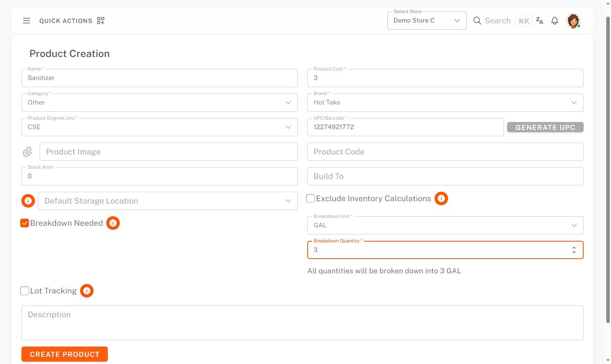
Task: Open the Select Store dropdown
Action: pos(427,21)
